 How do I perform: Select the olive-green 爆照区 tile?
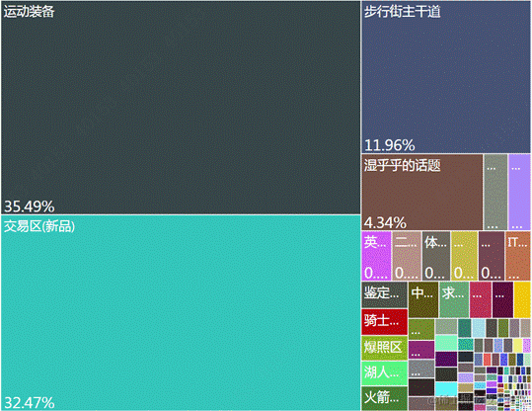point(384,348)
